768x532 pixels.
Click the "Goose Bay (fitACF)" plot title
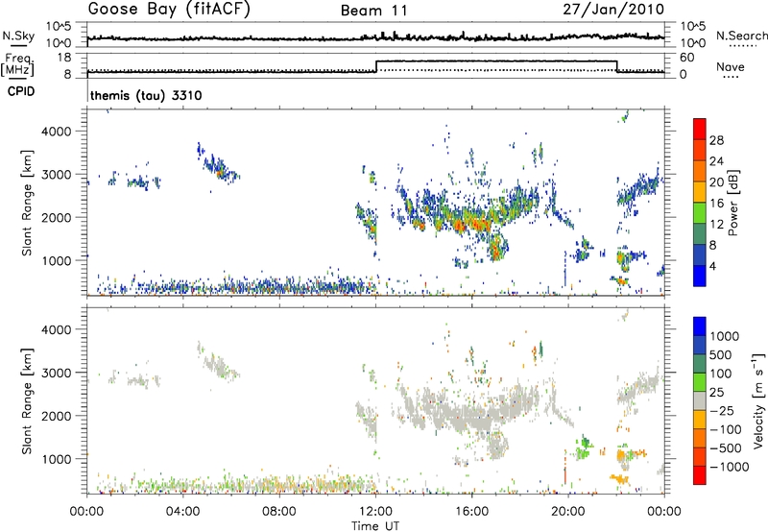point(169,10)
